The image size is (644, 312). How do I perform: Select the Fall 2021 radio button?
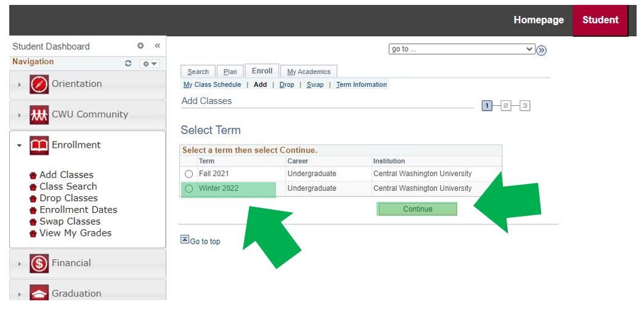coord(189,174)
